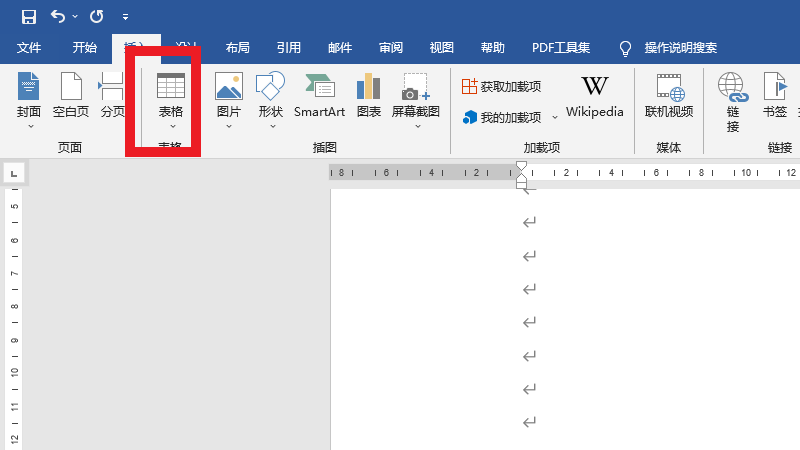Click the Undo arrow icon
Image resolution: width=800 pixels, height=450 pixels.
[58, 17]
